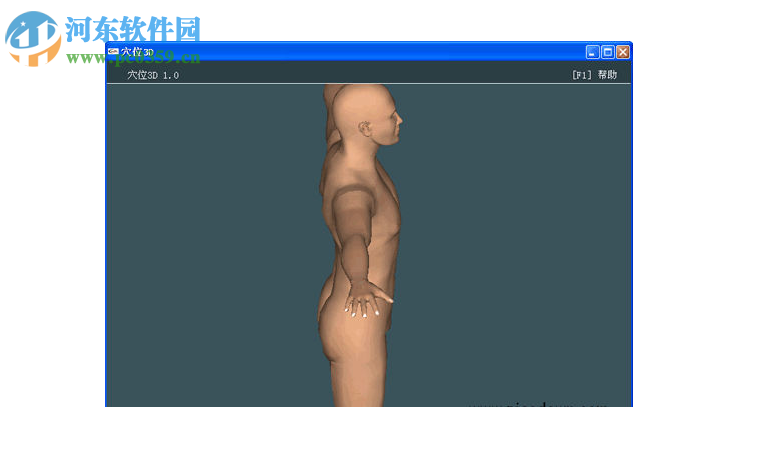The image size is (771, 459).
Task: Minimize the 穴位3D window
Action: (x=593, y=52)
